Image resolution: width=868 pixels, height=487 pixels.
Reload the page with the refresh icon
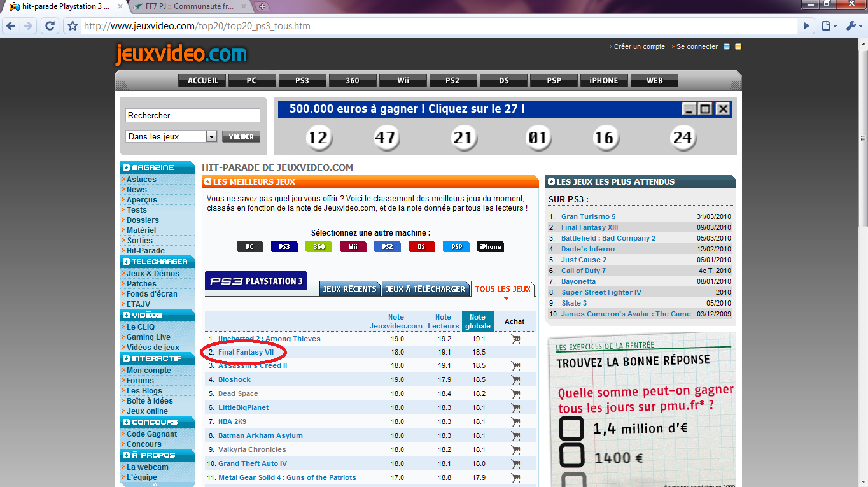point(50,26)
